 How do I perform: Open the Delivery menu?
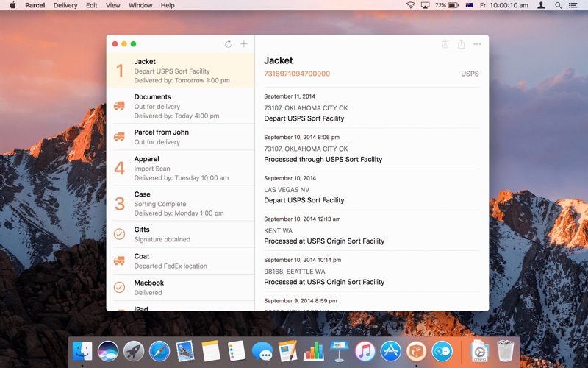pyautogui.click(x=65, y=5)
